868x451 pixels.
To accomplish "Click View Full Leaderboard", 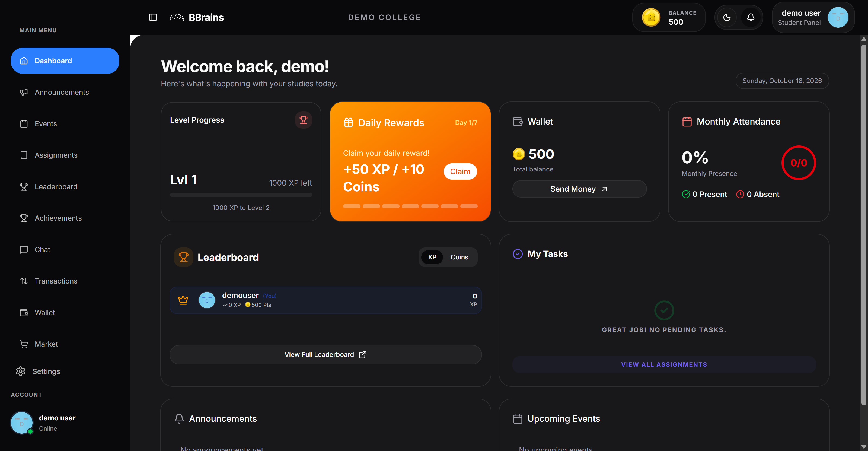I will point(325,355).
